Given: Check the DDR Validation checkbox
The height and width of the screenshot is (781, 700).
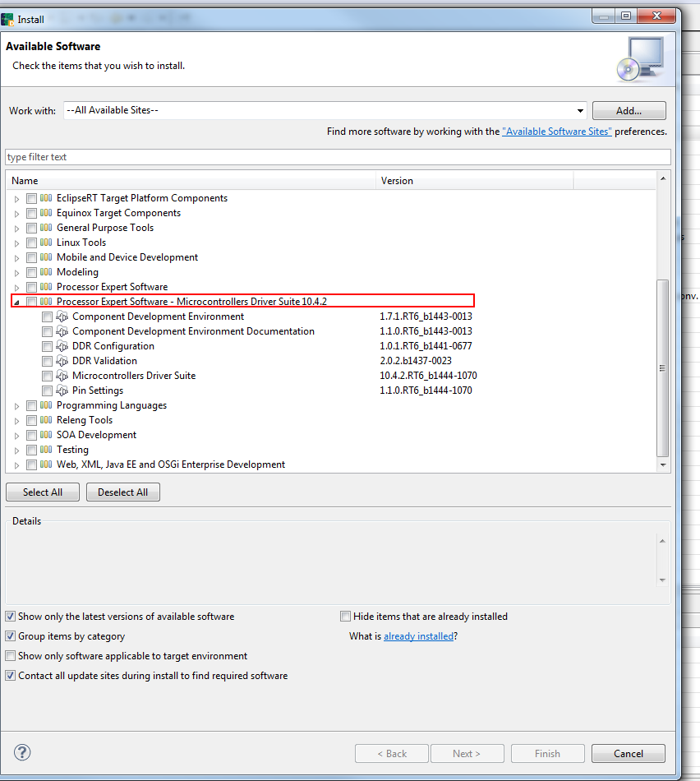Looking at the screenshot, I should (48, 361).
